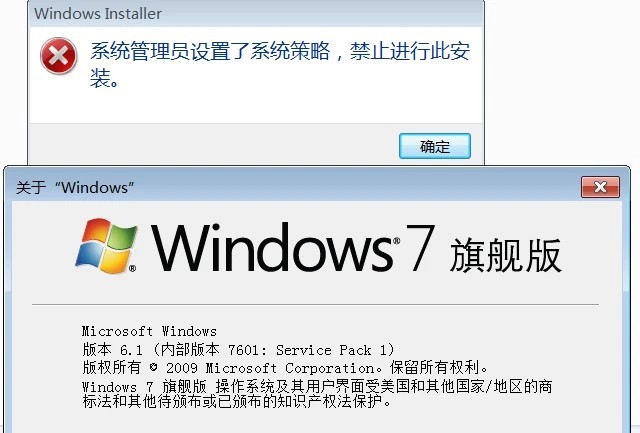Viewport: 640px width, 433px height.
Task: Click the red error X icon
Action: (58, 56)
